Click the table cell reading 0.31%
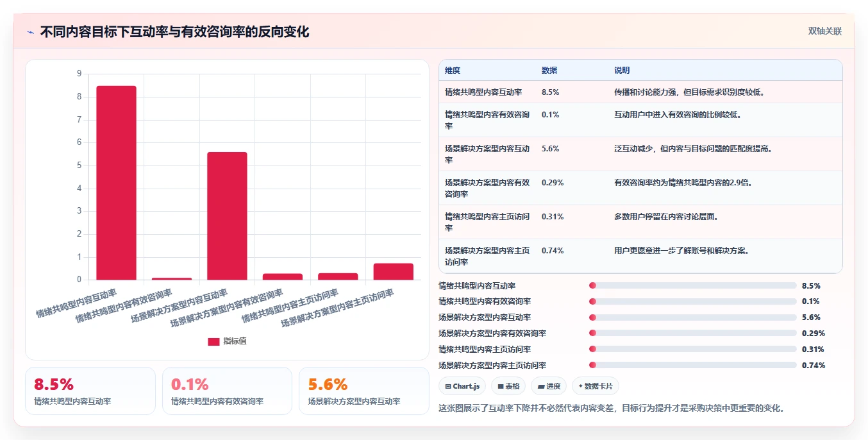Image resolution: width=868 pixels, height=440 pixels. [553, 216]
